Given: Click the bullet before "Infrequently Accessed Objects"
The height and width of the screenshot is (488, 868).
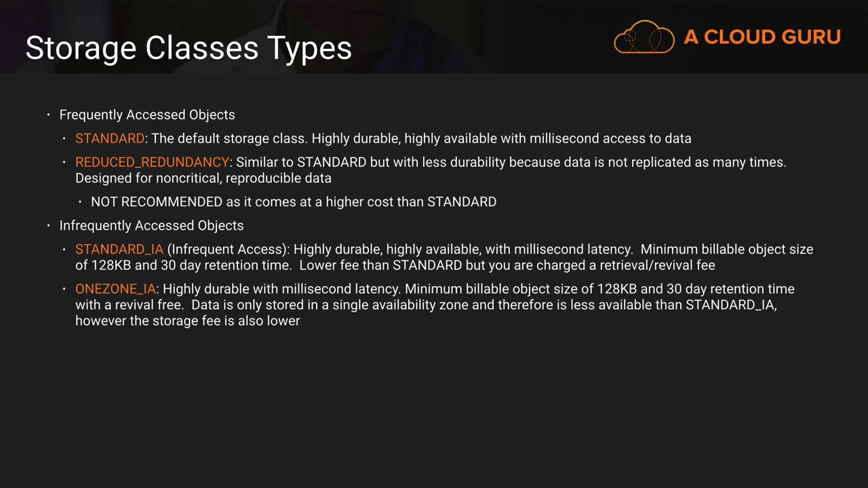Looking at the screenshot, I should point(49,225).
